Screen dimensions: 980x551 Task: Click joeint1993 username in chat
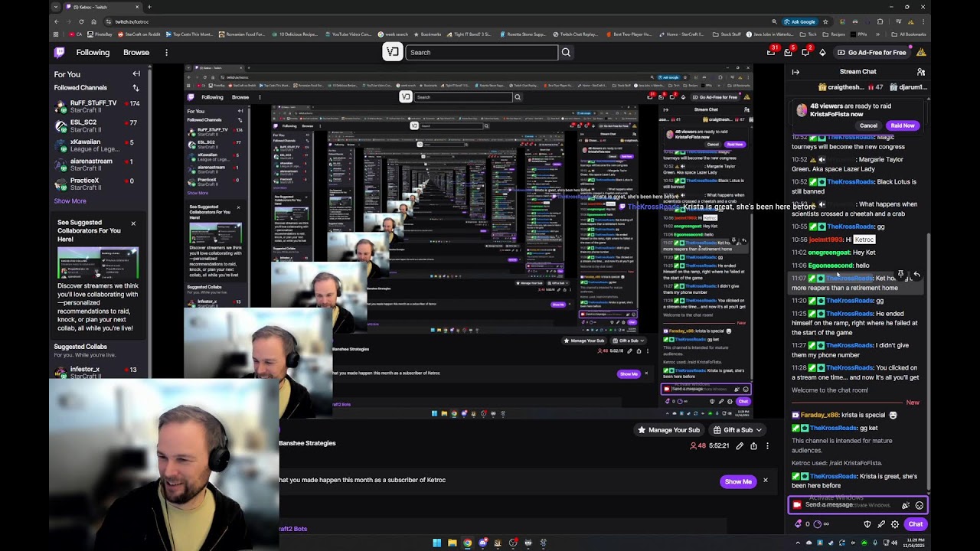[x=827, y=240]
